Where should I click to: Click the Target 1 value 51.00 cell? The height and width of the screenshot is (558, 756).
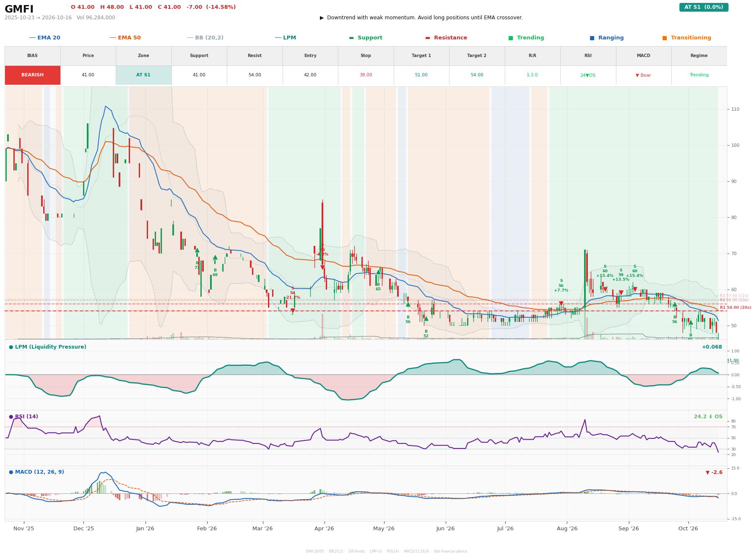click(x=421, y=75)
